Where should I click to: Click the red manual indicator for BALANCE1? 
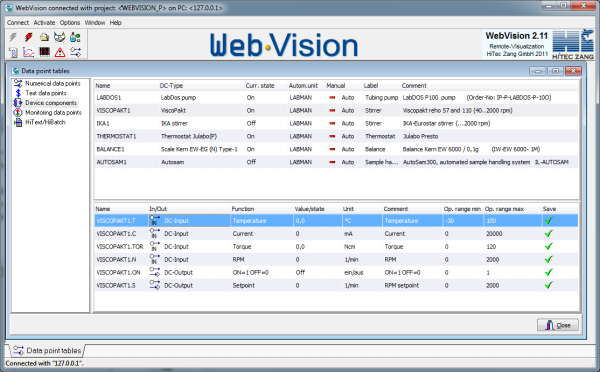point(332,149)
